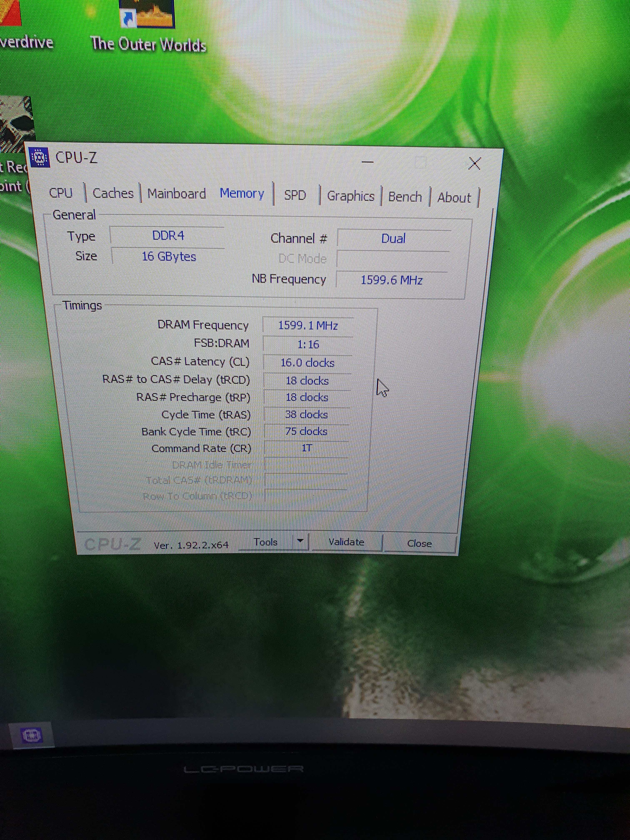Open the Caches tab
Screen dimensions: 630x840
pyautogui.click(x=113, y=193)
